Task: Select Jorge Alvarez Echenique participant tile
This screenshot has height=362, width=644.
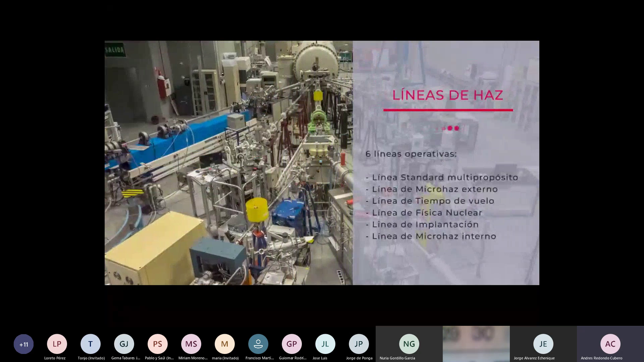Action: click(x=543, y=344)
